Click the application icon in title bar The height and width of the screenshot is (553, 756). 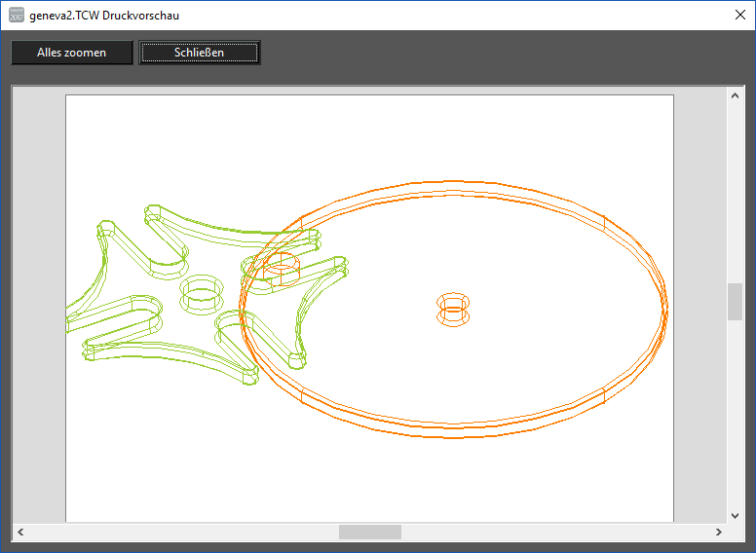click(16, 16)
